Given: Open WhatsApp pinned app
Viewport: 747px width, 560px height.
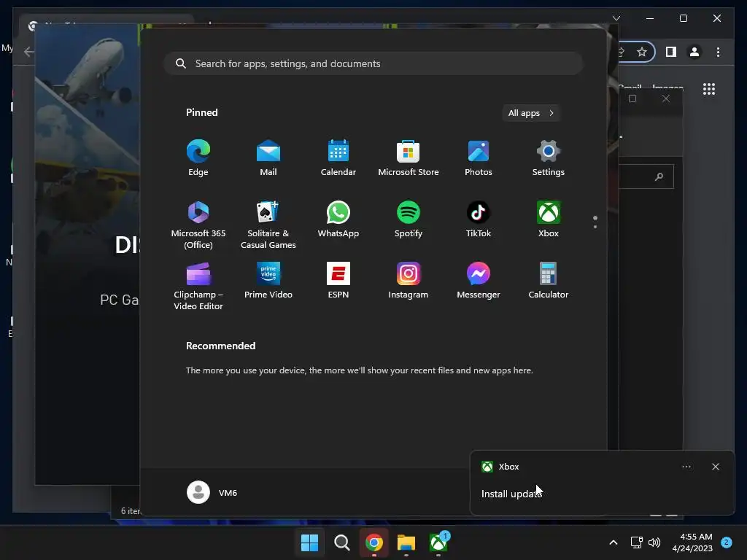Looking at the screenshot, I should click(338, 219).
